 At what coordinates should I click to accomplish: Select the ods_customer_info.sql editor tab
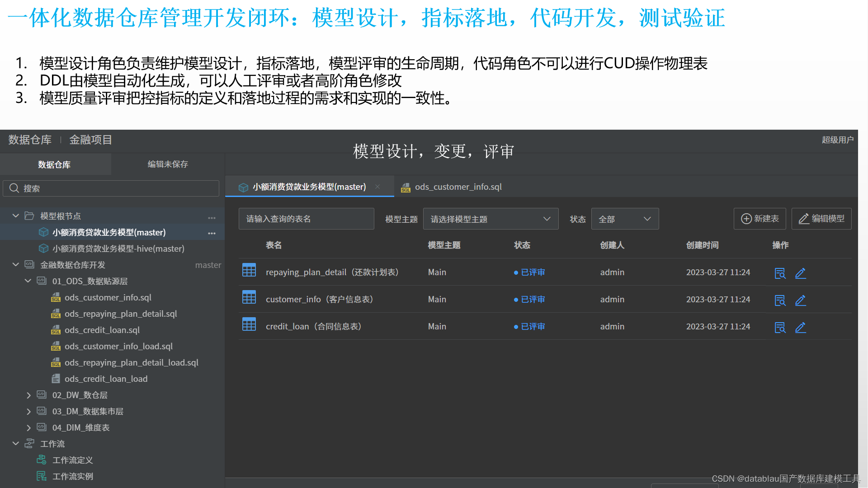point(452,187)
